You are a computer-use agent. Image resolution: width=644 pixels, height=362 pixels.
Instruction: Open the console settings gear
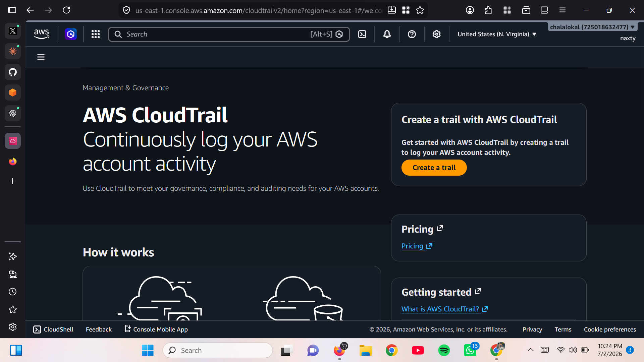coord(437,34)
